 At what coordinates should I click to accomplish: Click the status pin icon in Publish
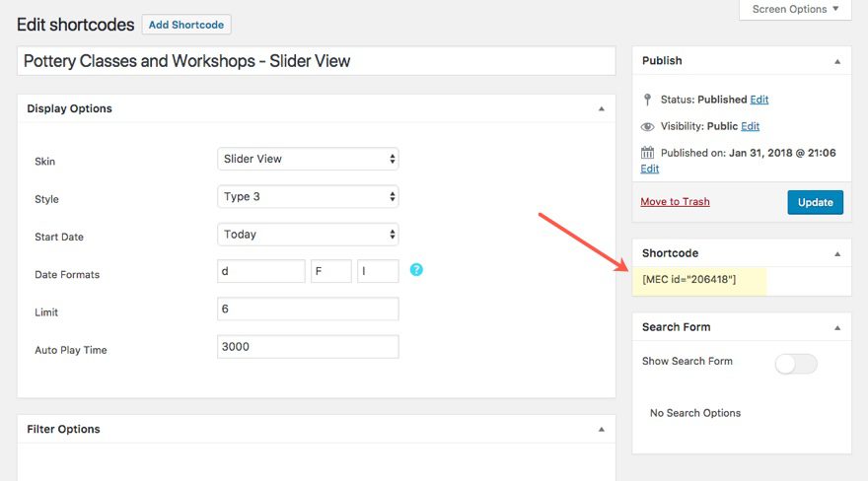647,100
